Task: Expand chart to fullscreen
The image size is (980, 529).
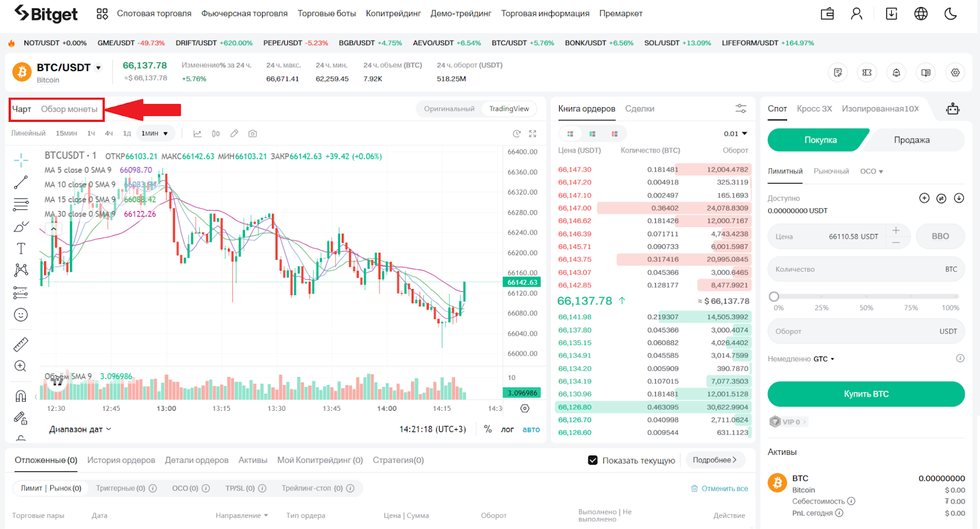Action: coord(532,133)
